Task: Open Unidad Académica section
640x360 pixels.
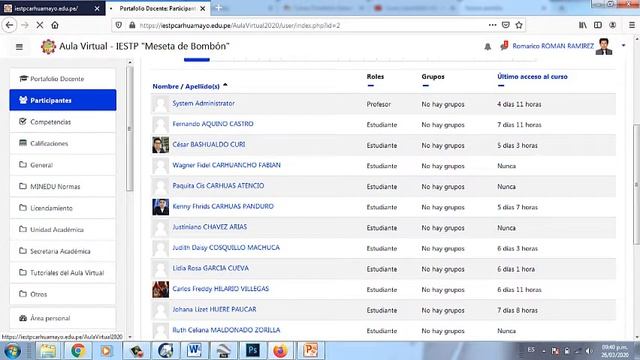Action: [63, 229]
